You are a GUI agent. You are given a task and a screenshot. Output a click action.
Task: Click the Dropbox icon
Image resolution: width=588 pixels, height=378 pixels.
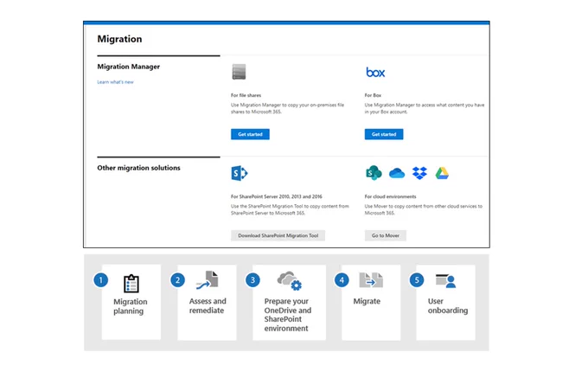pyautogui.click(x=419, y=173)
